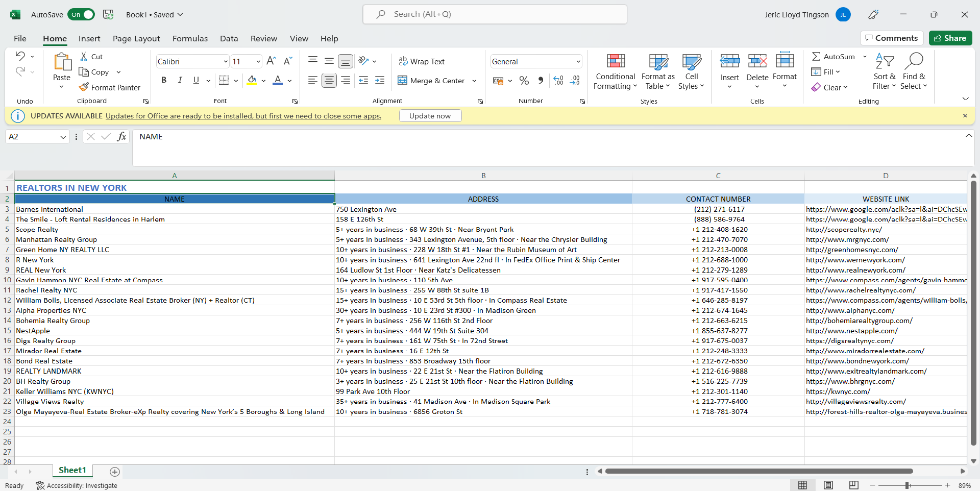
Task: Select Middle Align icon
Action: 329,61
